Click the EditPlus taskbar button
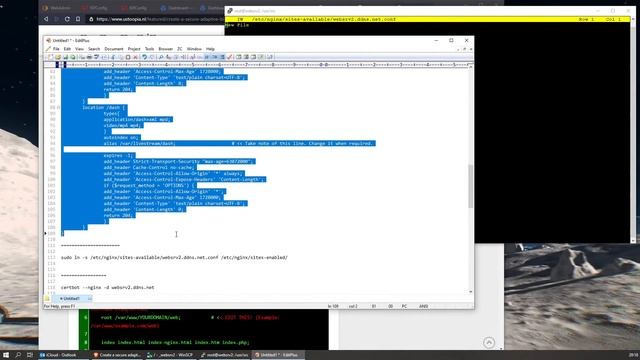This screenshot has height=360, width=640. coord(278,355)
